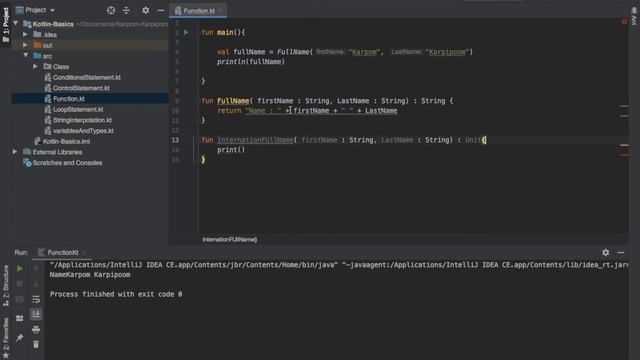Hide the Run tool window
This screenshot has height=360, width=640.
pyautogui.click(x=621, y=253)
